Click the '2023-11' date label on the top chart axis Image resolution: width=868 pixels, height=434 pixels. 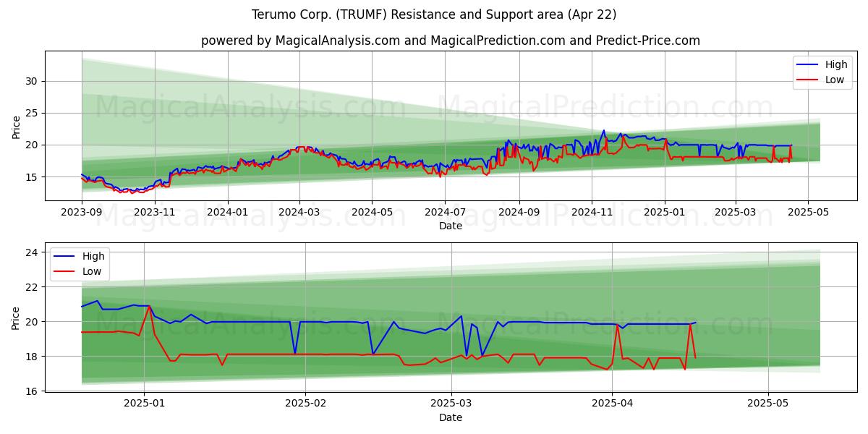(155, 213)
